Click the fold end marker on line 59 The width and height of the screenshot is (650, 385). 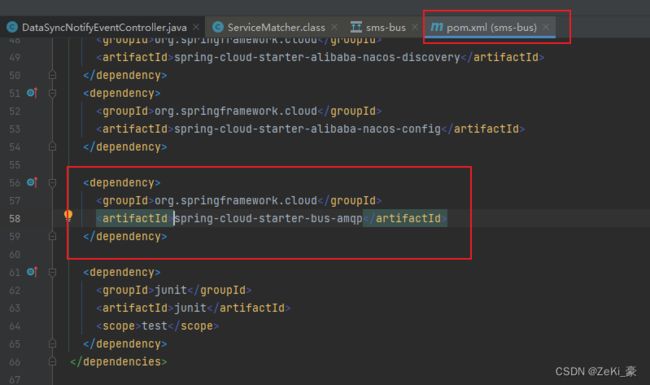(x=52, y=236)
